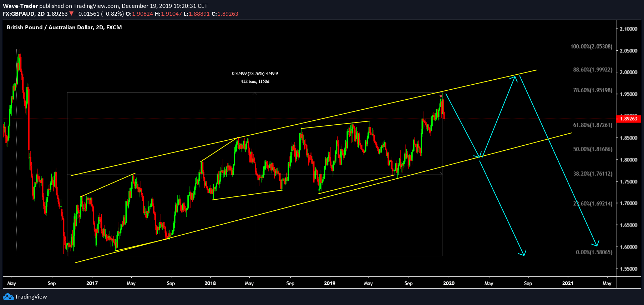Image resolution: width=644 pixels, height=305 pixels.
Task: Click the 2020 time axis label
Action: [449, 283]
